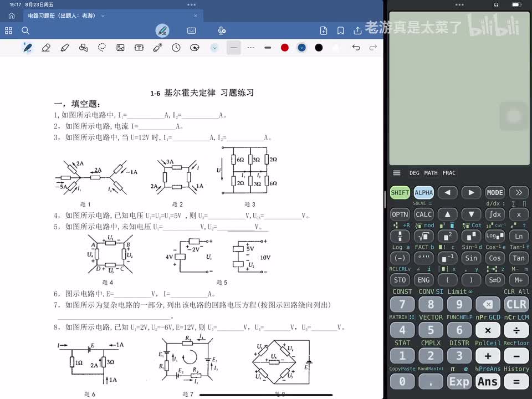
Task: Tap the STO key
Action: tap(400, 280)
